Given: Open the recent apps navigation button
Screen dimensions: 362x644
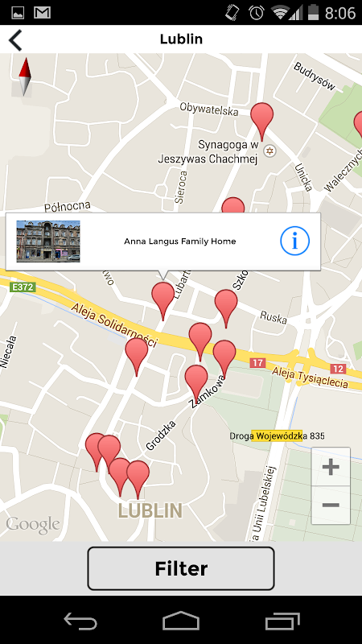Looking at the screenshot, I should (282, 621).
